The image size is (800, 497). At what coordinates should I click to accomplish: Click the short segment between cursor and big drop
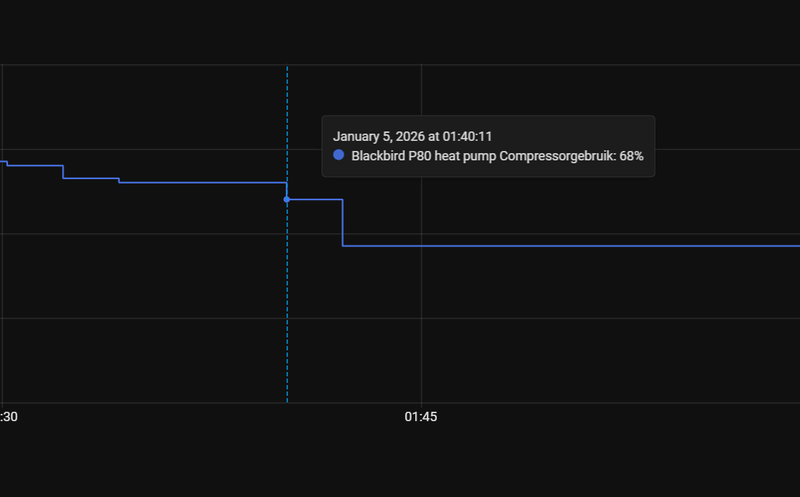(315, 200)
